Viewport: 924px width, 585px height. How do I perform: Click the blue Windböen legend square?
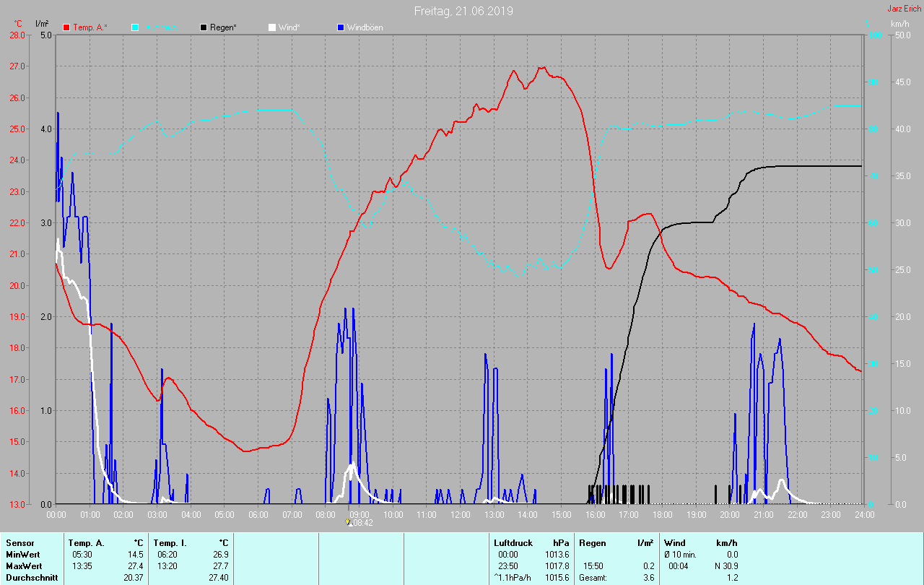pyautogui.click(x=341, y=27)
